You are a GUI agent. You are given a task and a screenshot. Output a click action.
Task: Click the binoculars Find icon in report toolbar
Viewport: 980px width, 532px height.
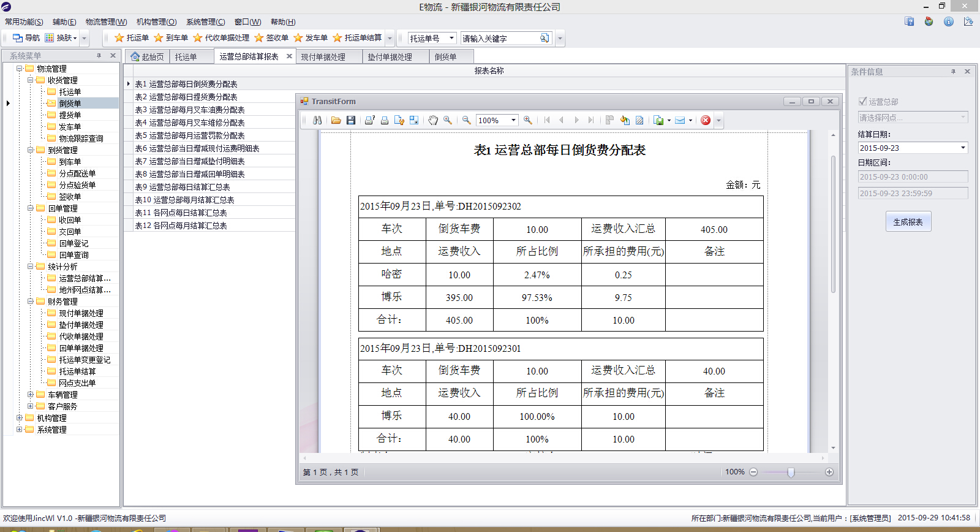coord(317,120)
